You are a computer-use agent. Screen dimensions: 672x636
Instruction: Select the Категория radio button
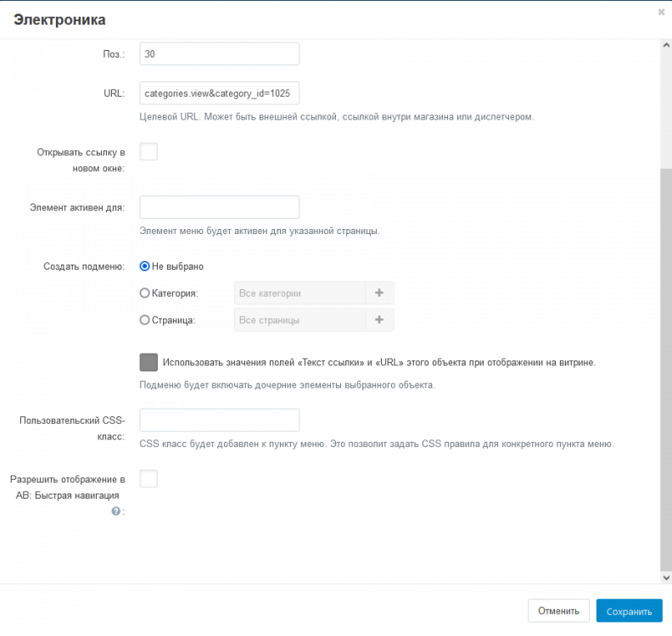145,293
